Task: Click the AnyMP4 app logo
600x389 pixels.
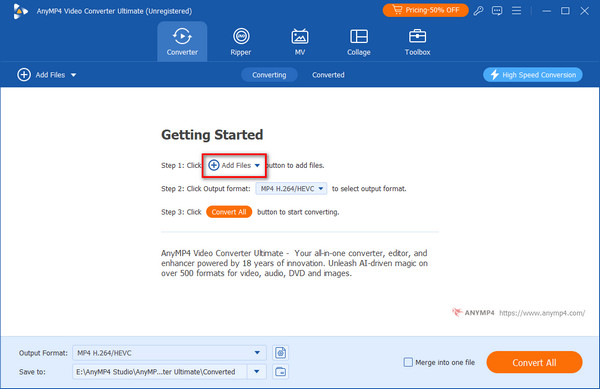Action: 20,11
